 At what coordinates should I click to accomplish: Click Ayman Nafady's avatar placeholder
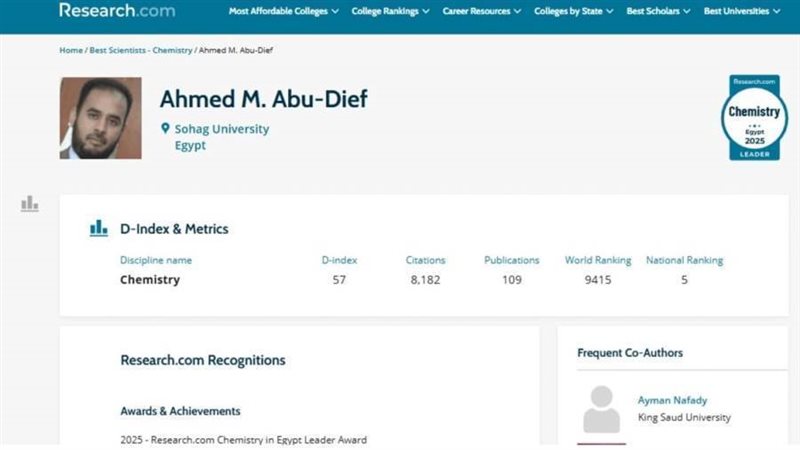[601, 410]
